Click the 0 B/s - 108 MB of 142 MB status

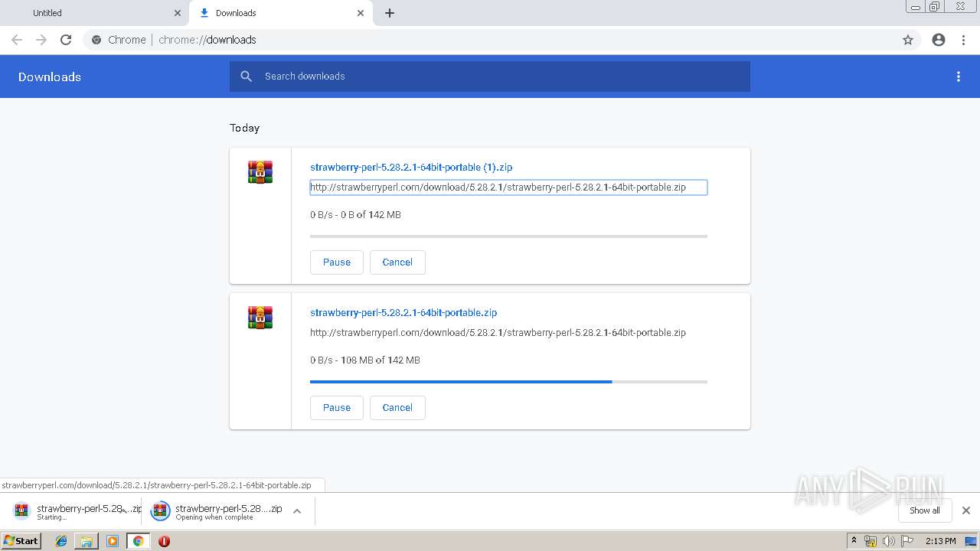[365, 360]
